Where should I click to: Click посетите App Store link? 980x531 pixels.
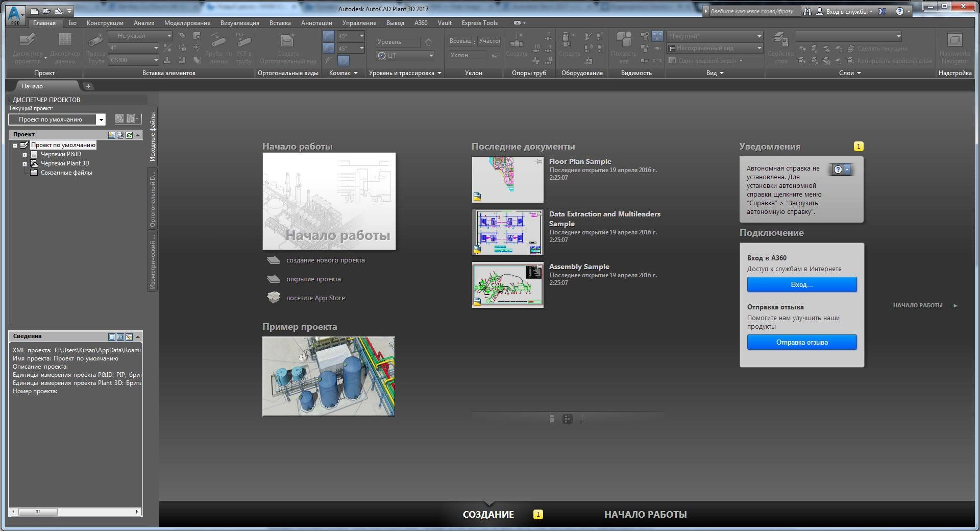315,298
